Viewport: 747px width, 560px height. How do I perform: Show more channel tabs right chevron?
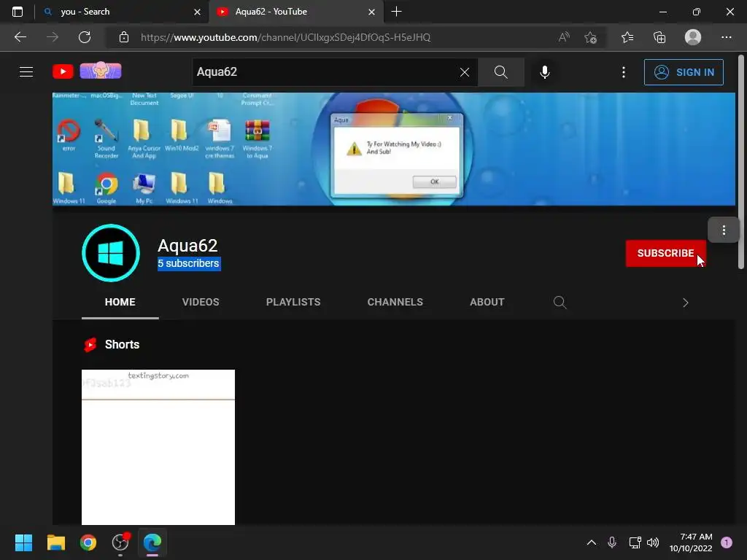685,303
